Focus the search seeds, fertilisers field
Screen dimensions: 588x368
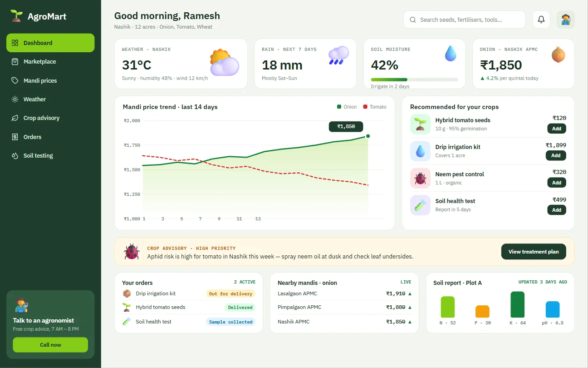click(x=464, y=20)
